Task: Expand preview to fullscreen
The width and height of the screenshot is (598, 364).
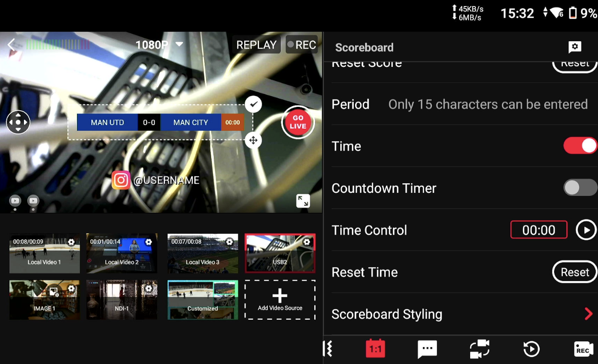Action: [303, 201]
